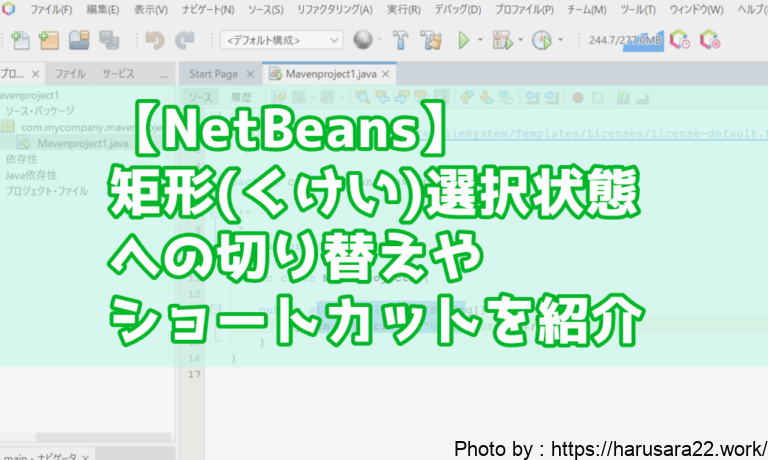Click the Undo arrow icon

[155, 40]
